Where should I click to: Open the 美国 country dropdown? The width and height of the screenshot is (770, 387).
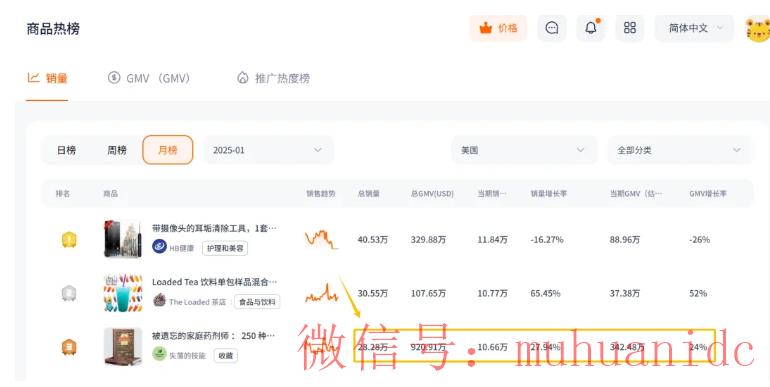pyautogui.click(x=524, y=150)
